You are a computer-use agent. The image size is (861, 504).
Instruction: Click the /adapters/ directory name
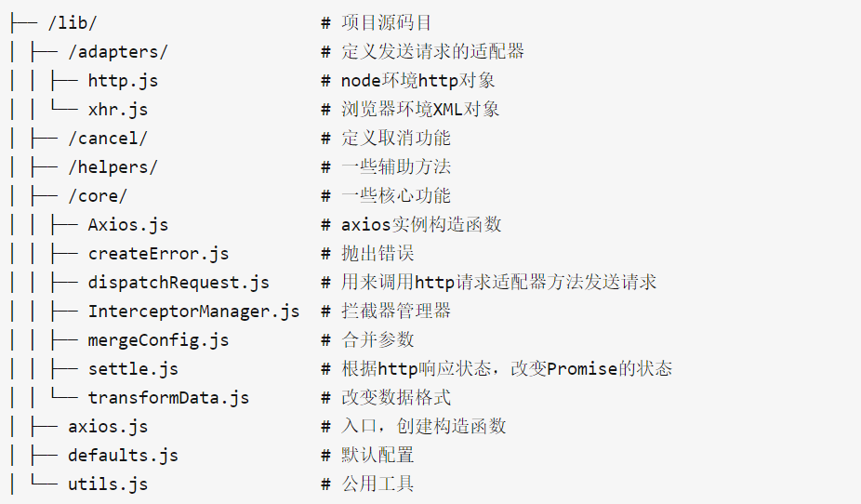(118, 51)
